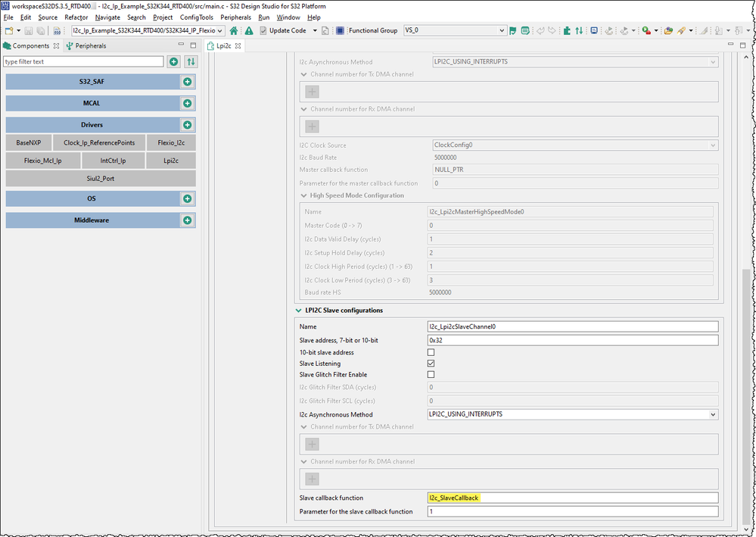This screenshot has height=537, width=756.
Task: Open the warning triangle problems icon
Action: 249,30
